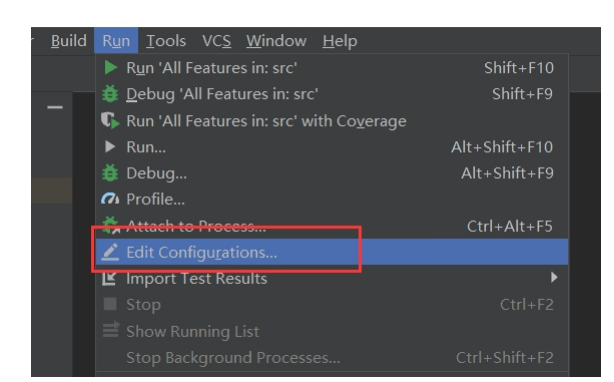Open the Build menu

69,41
